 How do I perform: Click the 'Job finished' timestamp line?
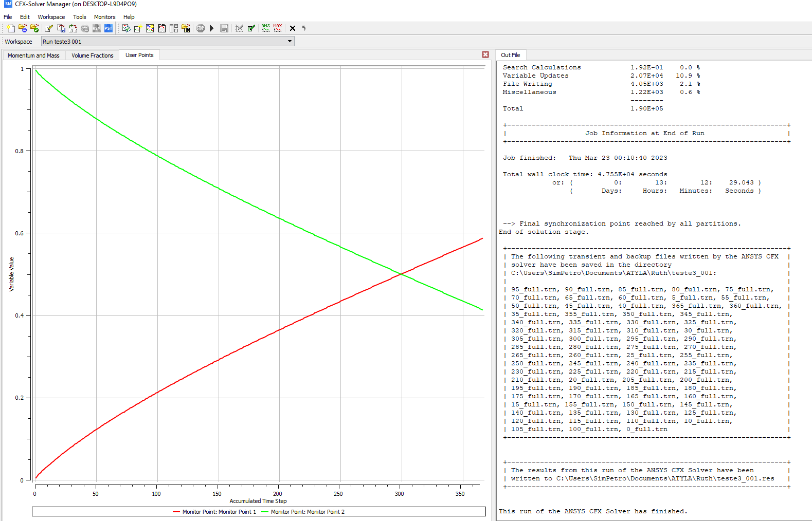click(x=585, y=158)
